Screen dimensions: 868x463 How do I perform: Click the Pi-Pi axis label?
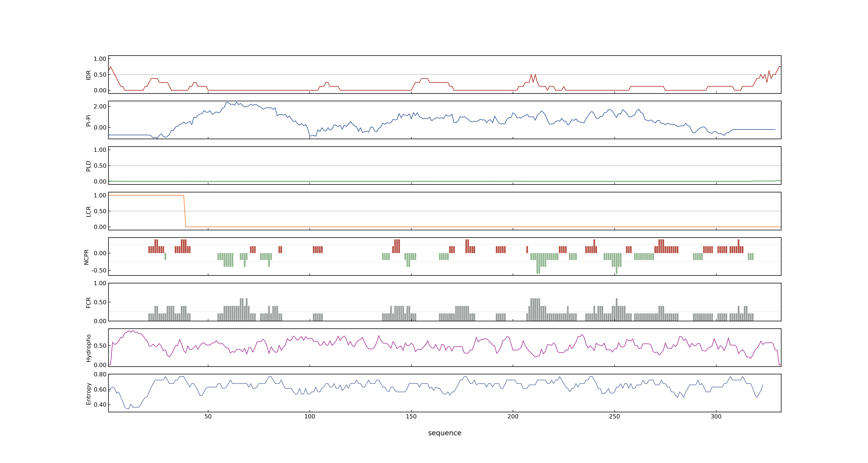click(88, 120)
